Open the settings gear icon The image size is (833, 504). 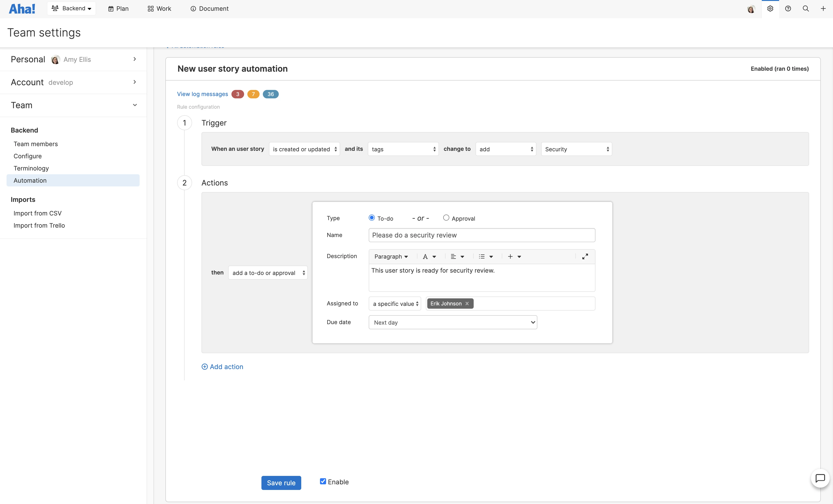770,9
